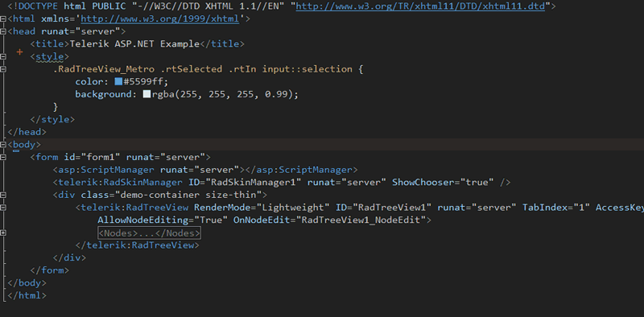The height and width of the screenshot is (317, 644).
Task: Click the orange plus marker beside style
Action: (x=19, y=52)
